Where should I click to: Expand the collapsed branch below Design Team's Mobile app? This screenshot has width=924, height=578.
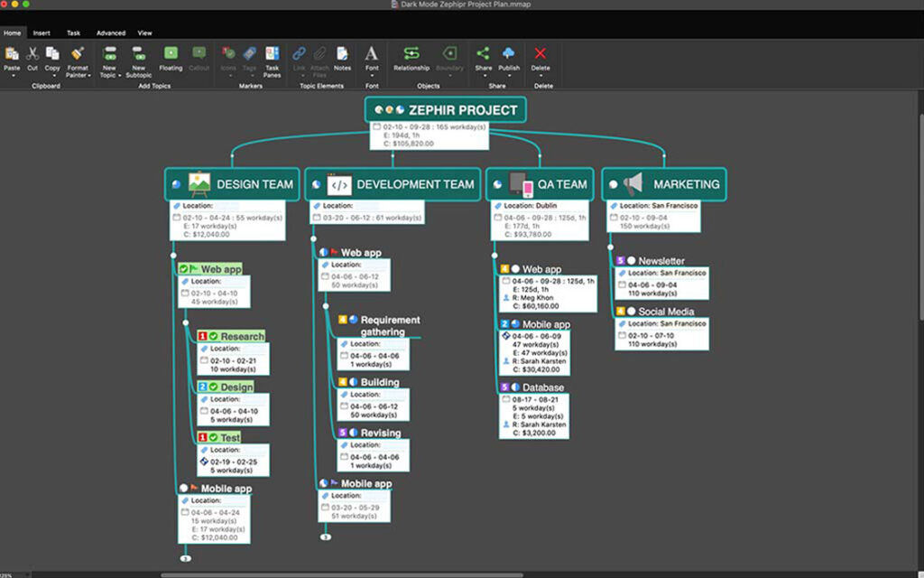(185, 559)
